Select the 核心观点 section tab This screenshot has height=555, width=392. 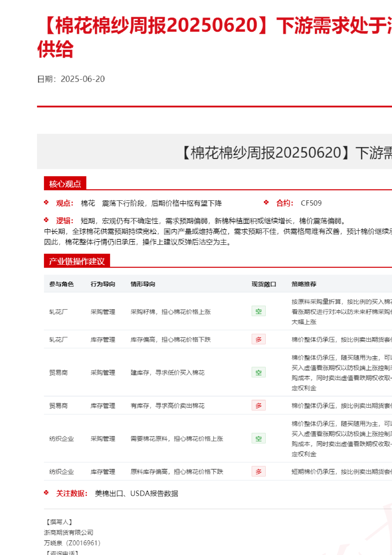click(65, 184)
